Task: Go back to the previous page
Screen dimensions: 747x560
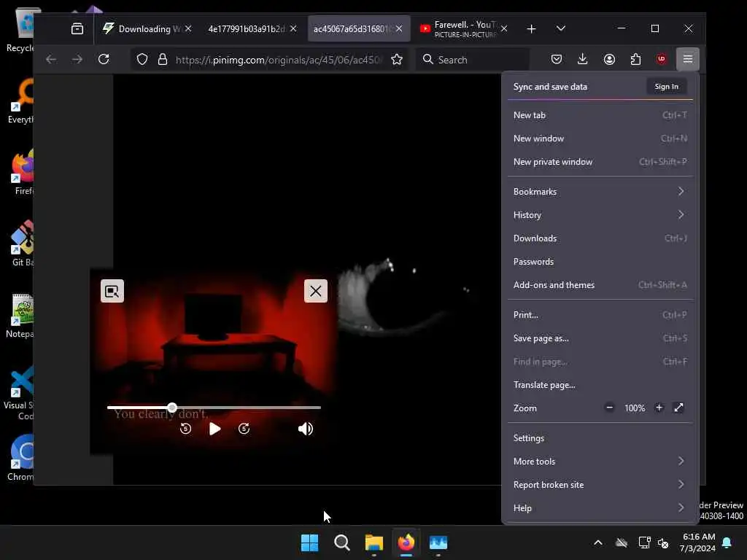Action: coord(51,59)
